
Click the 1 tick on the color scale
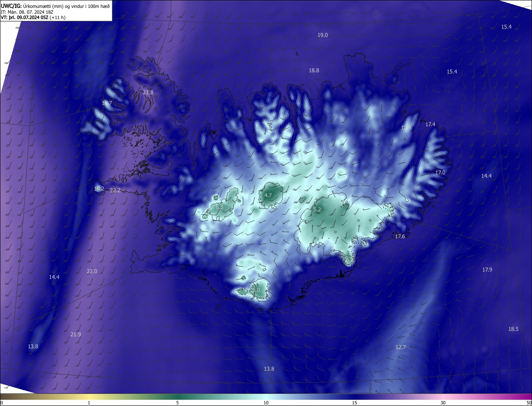pyautogui.click(x=89, y=403)
